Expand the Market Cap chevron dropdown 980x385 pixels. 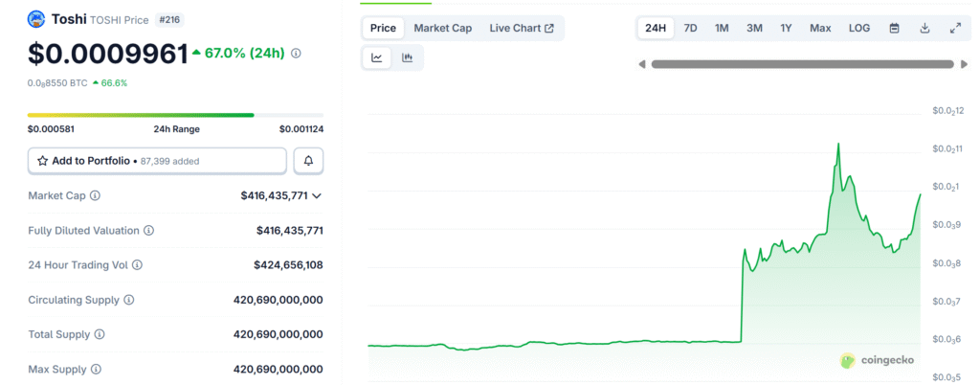317,196
